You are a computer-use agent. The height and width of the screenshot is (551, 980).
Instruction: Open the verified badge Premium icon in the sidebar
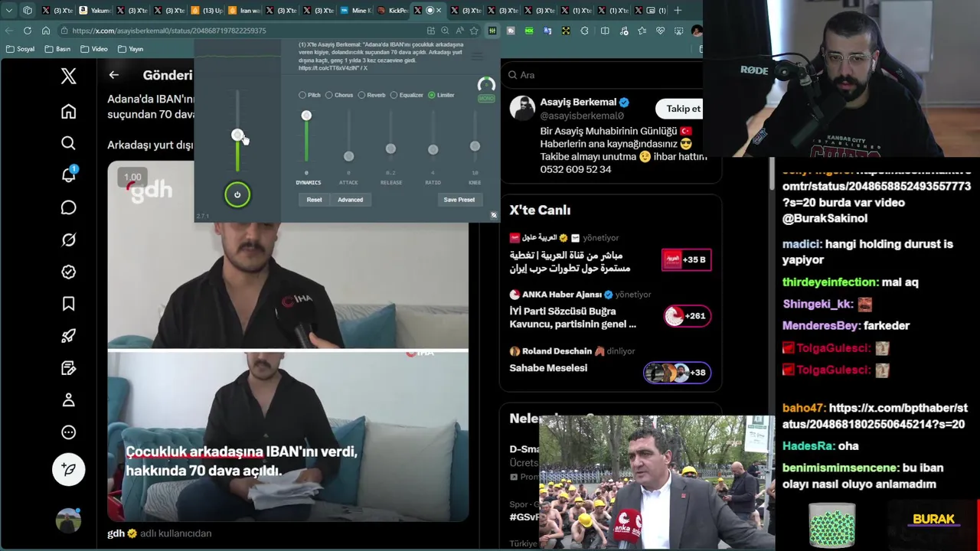pos(68,272)
